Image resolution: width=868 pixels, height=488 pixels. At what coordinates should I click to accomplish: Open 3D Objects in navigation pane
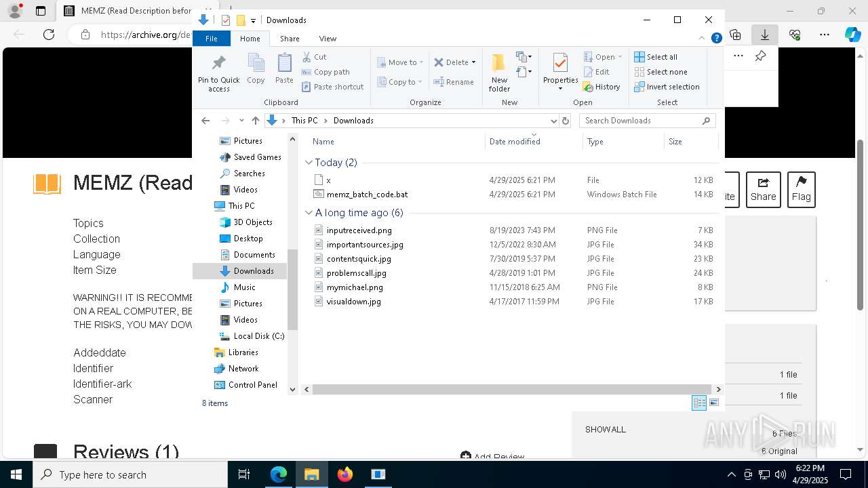pos(246,222)
